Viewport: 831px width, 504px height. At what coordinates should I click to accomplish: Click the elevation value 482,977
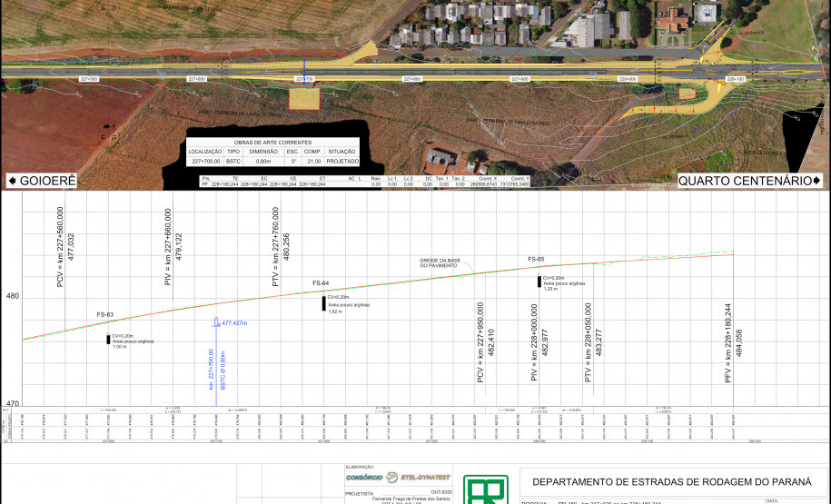click(545, 342)
